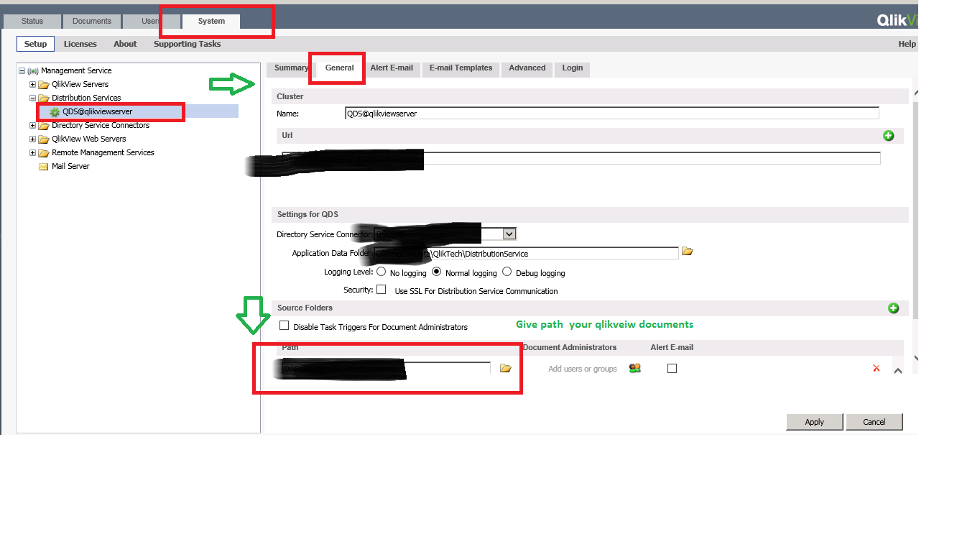
Task: Select Debug logging level
Action: coord(507,272)
